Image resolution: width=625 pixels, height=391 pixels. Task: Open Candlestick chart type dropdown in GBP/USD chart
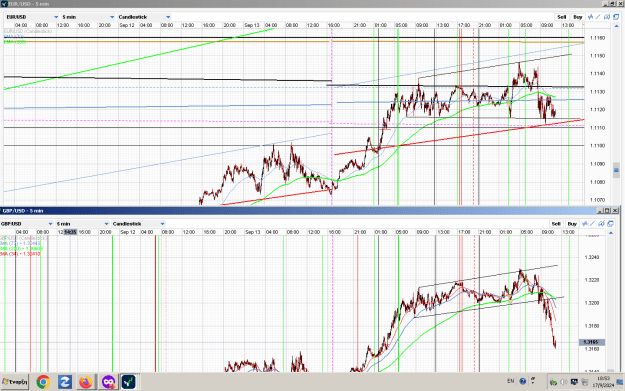(138, 224)
